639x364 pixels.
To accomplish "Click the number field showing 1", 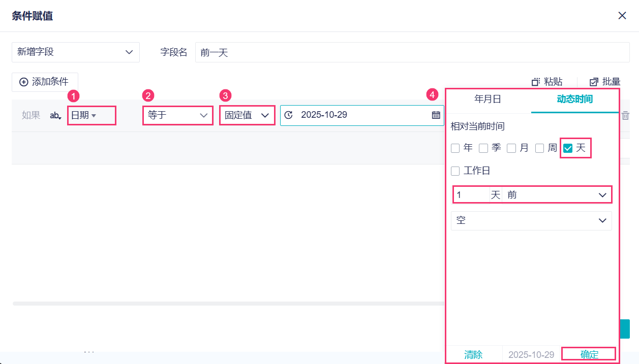I will [471, 195].
